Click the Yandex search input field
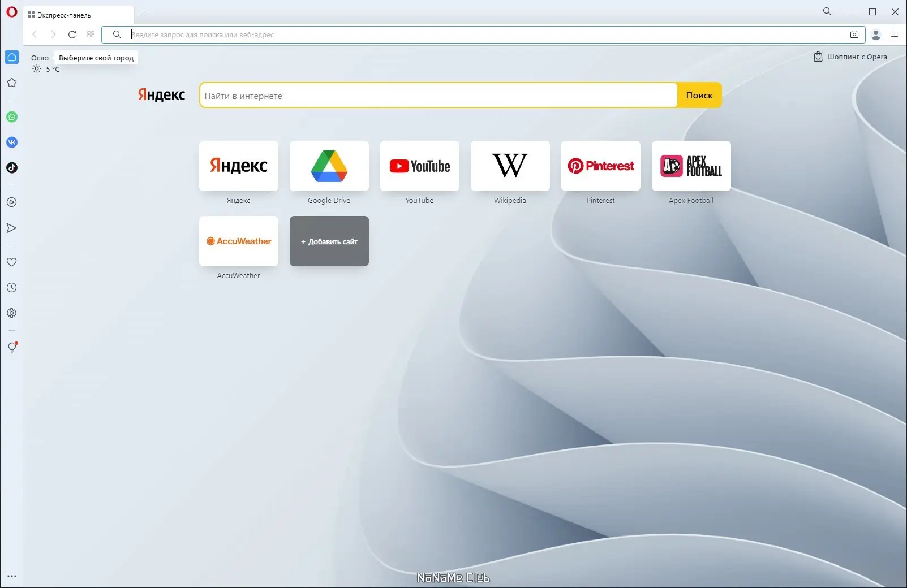 point(439,96)
